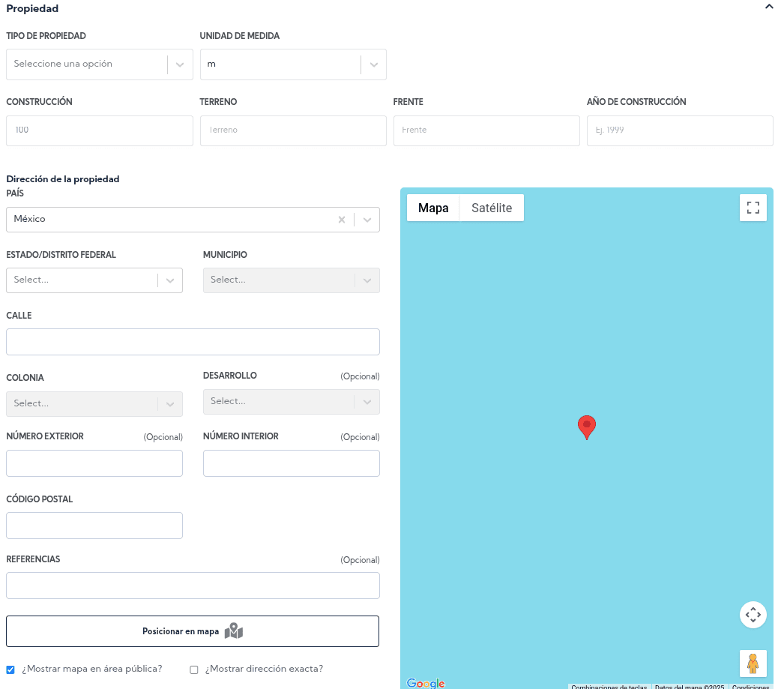Click the Street View pegman icon
The image size is (784, 689).
[753, 664]
